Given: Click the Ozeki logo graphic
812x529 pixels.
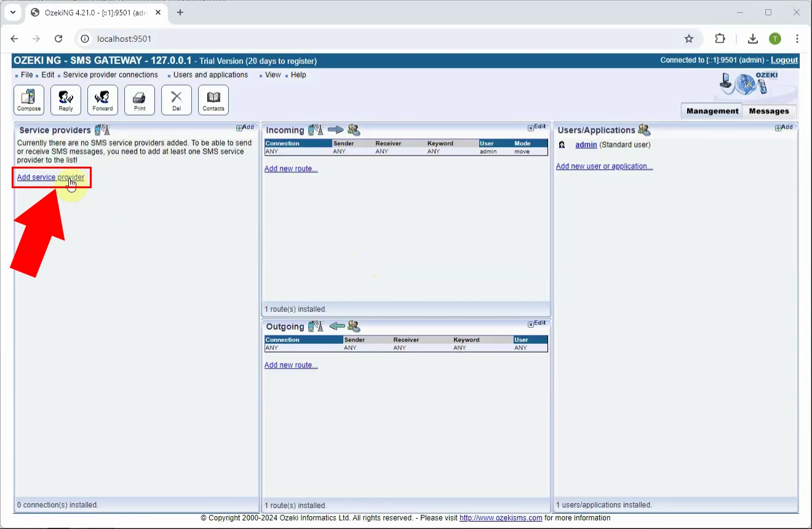Looking at the screenshot, I should pyautogui.click(x=749, y=84).
